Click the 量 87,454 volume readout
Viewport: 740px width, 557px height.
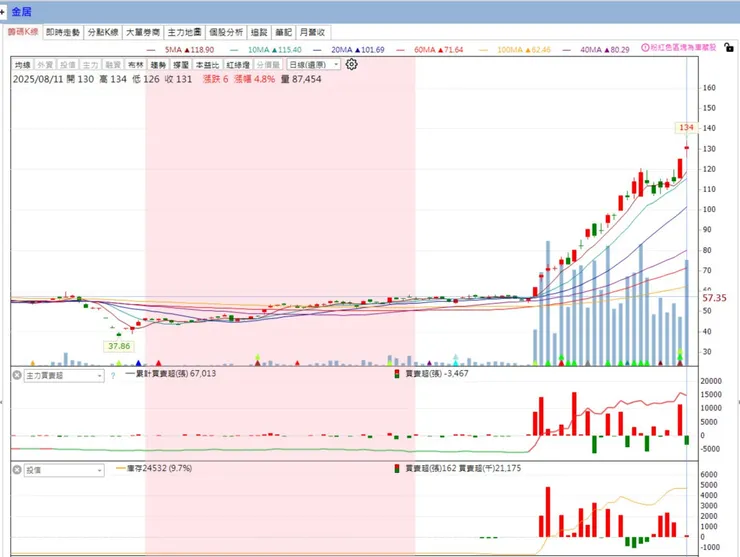(x=301, y=79)
